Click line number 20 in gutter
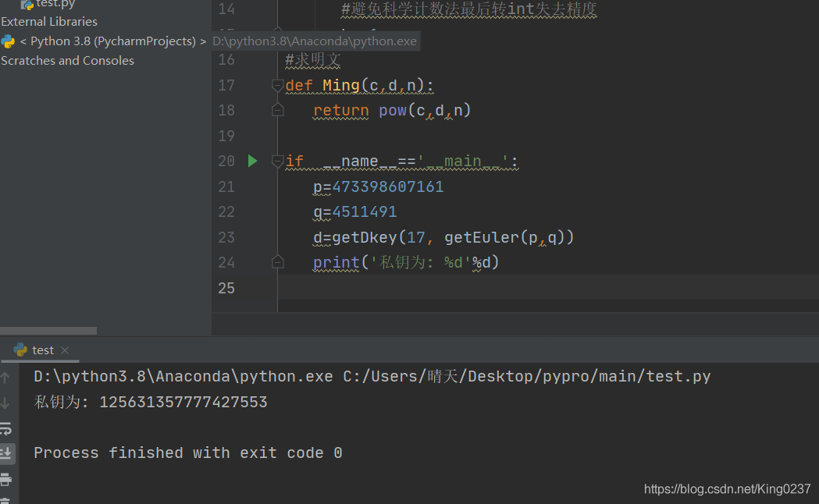 pyautogui.click(x=226, y=161)
